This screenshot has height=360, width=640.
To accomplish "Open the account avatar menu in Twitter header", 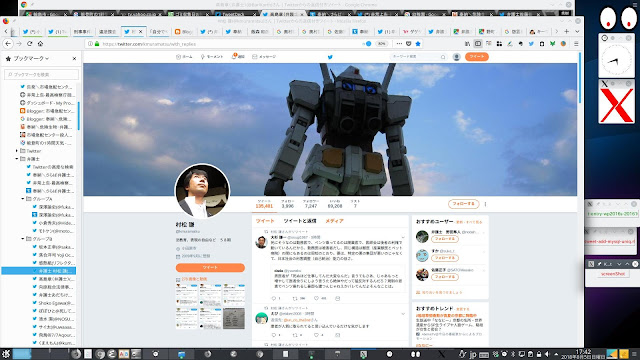I will (456, 57).
